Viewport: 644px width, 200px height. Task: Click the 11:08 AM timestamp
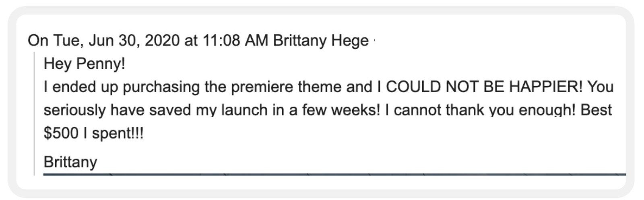click(x=235, y=40)
